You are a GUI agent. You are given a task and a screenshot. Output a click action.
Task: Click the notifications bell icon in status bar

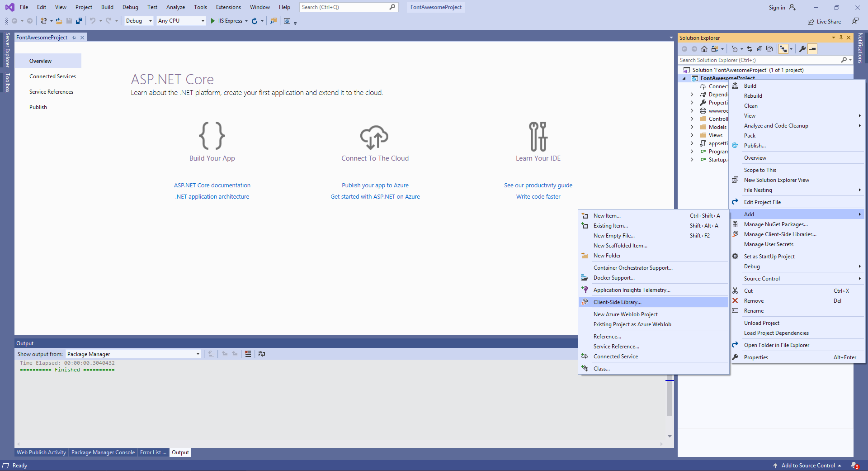pos(854,466)
